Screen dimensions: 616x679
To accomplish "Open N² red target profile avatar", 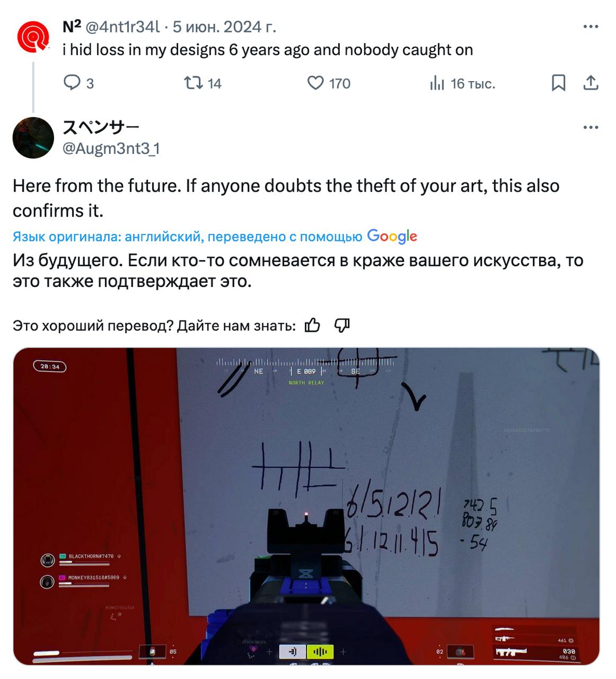I will click(33, 37).
